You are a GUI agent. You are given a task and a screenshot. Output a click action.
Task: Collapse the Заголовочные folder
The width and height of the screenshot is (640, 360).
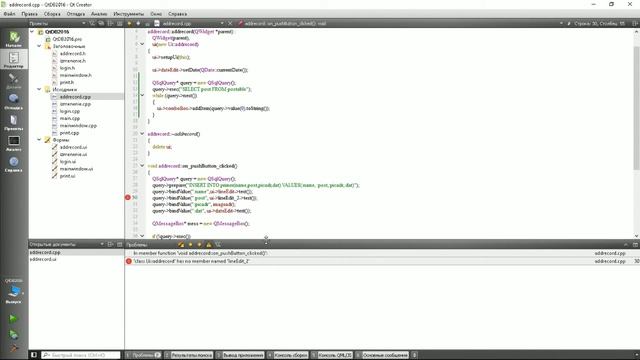39,46
